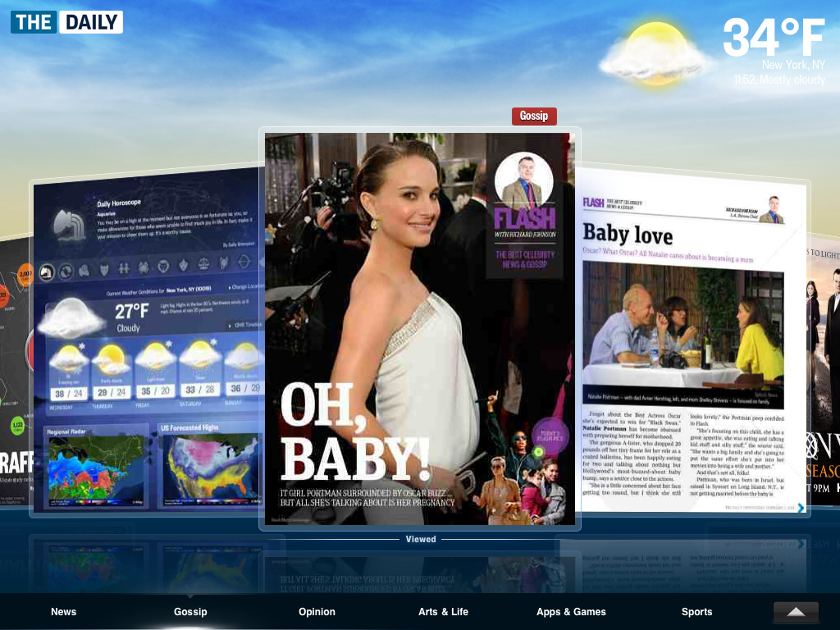The image size is (840, 630).
Task: Go to the Sports section
Action: pyautogui.click(x=696, y=612)
